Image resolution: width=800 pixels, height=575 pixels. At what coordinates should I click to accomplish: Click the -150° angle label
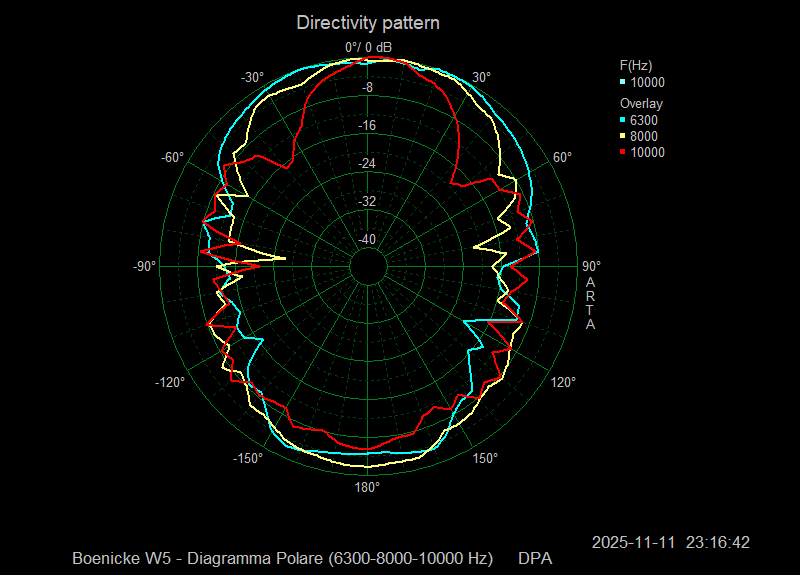point(248,458)
